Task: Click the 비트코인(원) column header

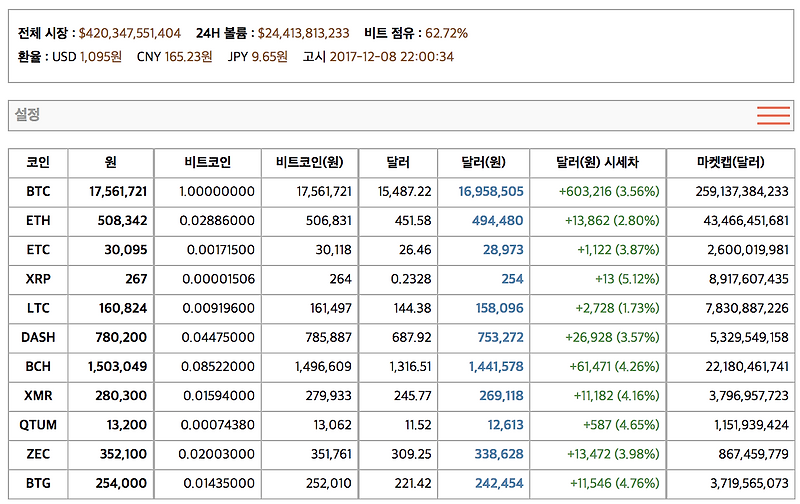Action: coord(310,162)
